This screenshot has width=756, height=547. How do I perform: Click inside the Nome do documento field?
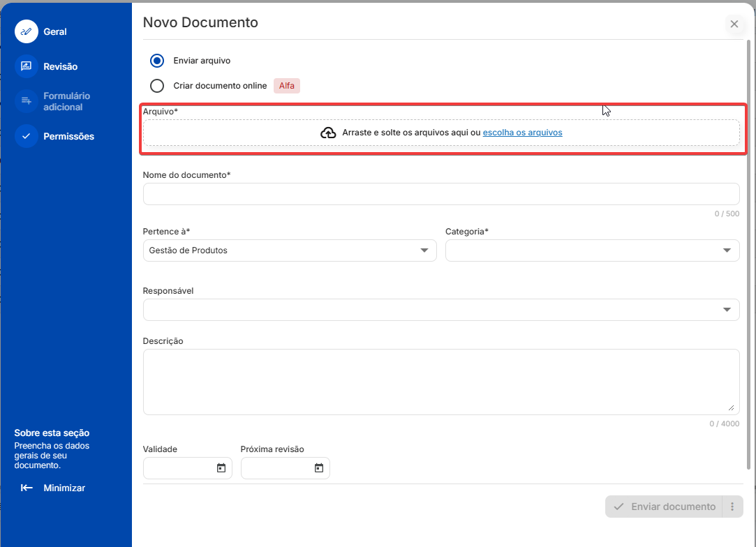tap(440, 193)
